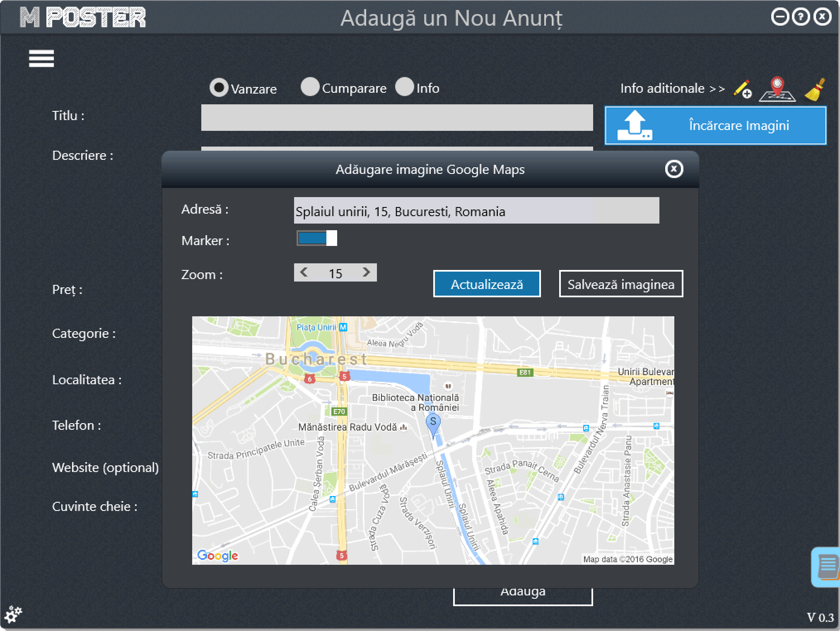
Task: Click the settings gears icon
Action: coord(13,614)
